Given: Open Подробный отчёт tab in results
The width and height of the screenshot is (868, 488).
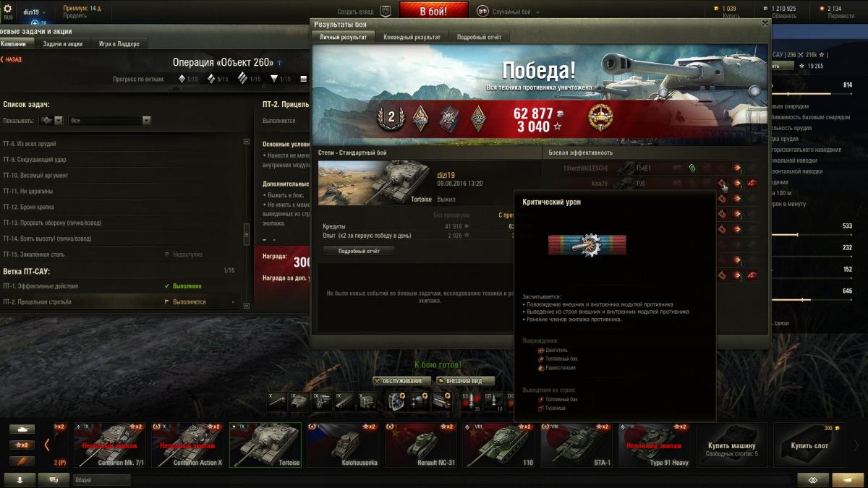Looking at the screenshot, I should [x=479, y=37].
